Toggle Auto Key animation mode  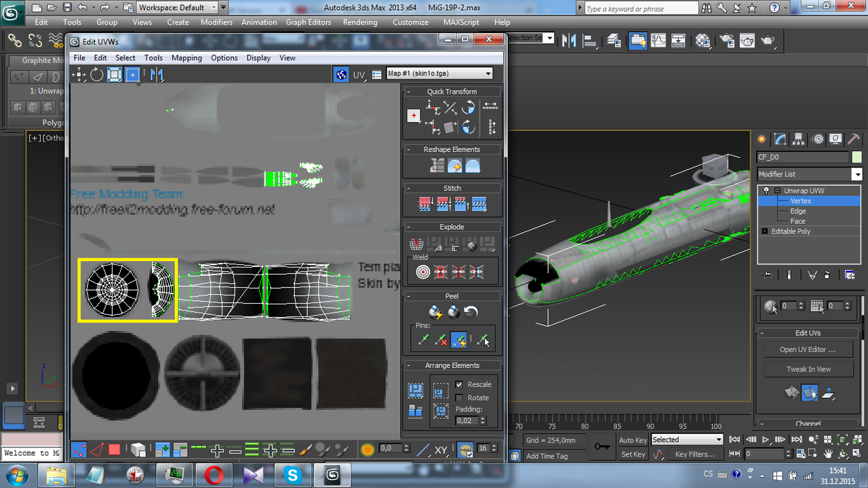point(633,439)
